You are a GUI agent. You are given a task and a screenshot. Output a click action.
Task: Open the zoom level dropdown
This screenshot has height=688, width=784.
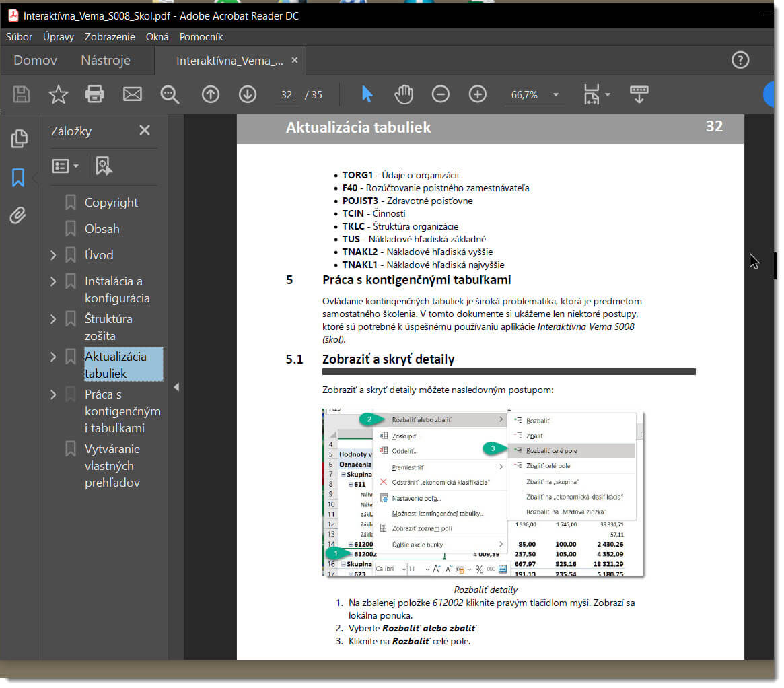click(x=555, y=94)
